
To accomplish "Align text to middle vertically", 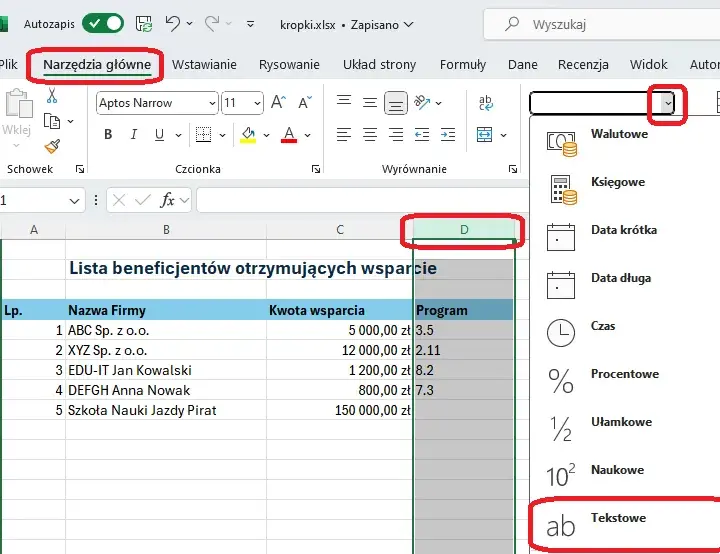I will tap(370, 102).
